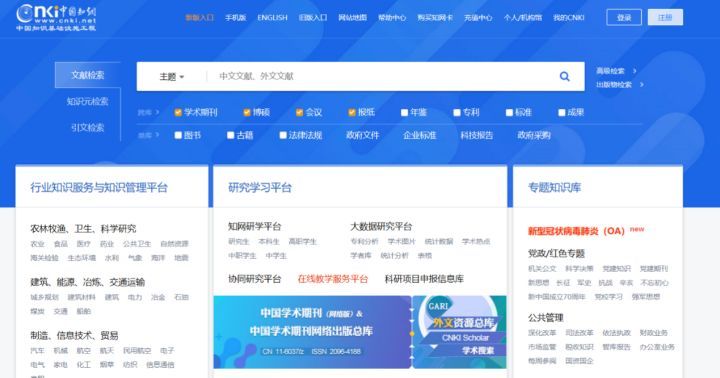Open the 外文资源总库 CNKI Scholar banner
Screen dimensions: 720x378
(460, 332)
